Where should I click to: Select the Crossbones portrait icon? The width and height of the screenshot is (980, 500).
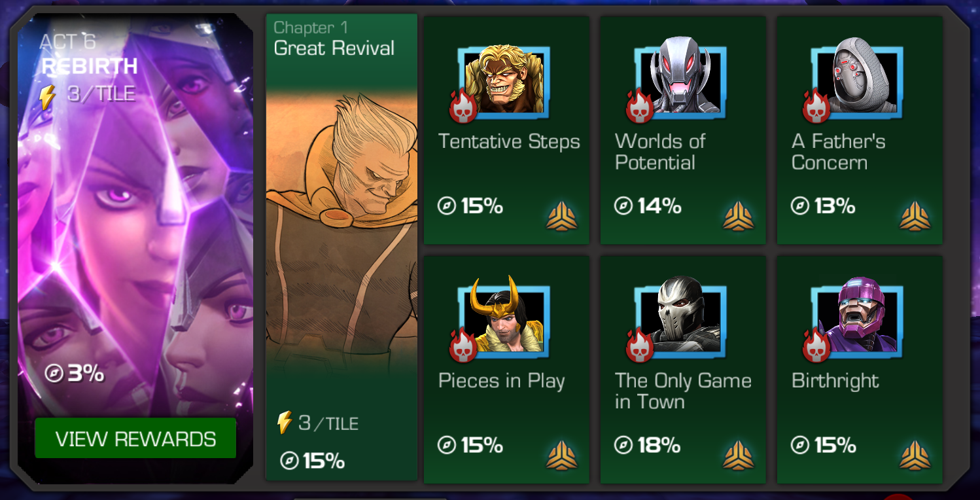tap(680, 317)
